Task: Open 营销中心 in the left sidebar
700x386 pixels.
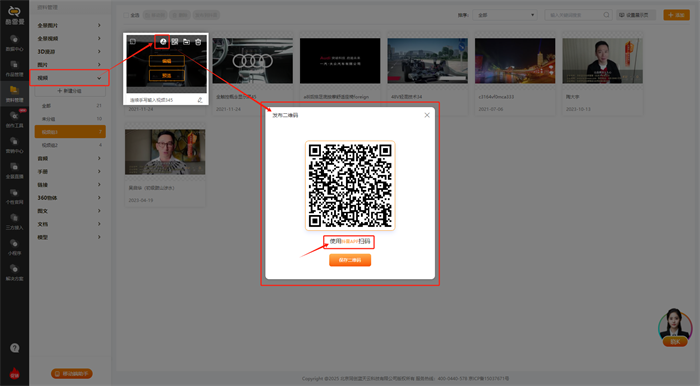Action: (14, 145)
